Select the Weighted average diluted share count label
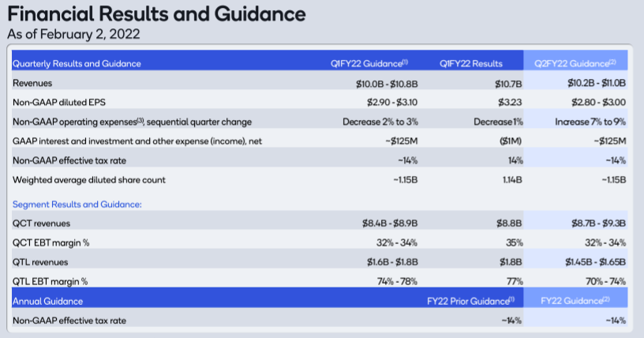Image resolution: width=644 pixels, height=338 pixels. click(x=89, y=180)
